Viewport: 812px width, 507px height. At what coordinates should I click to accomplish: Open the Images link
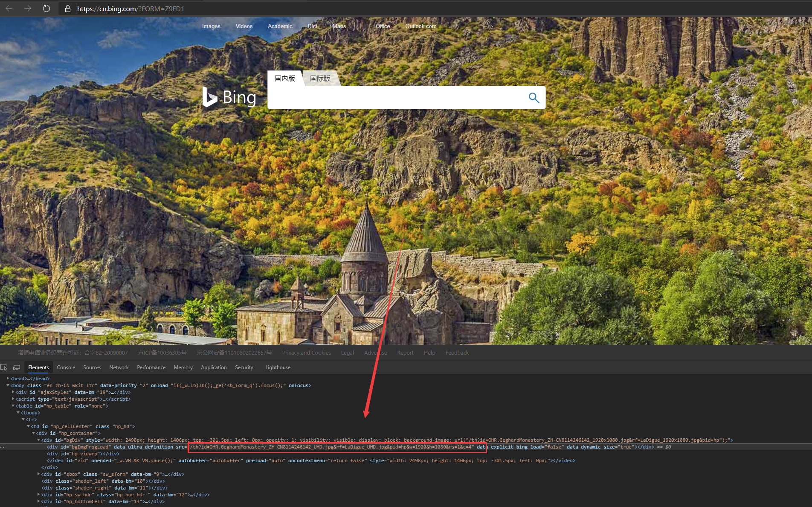(211, 26)
